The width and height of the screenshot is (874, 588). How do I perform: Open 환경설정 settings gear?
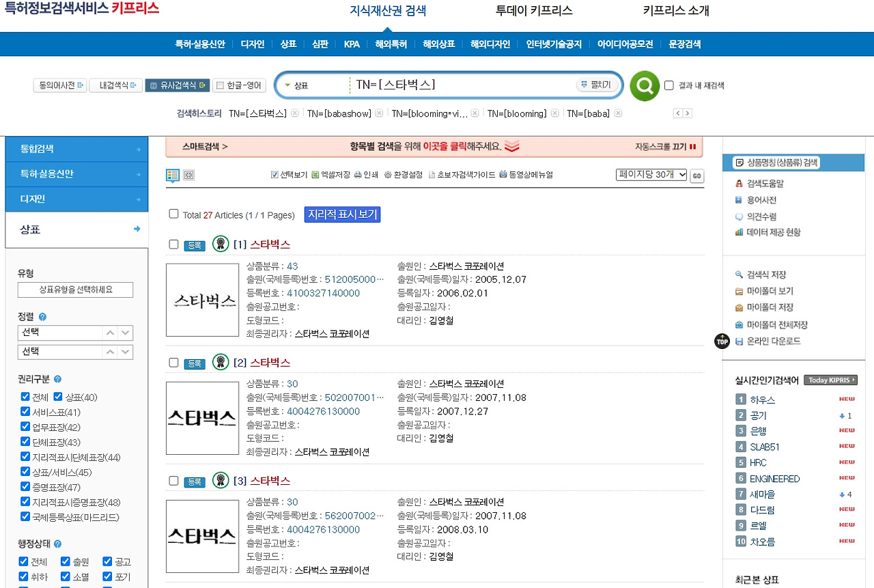click(403, 175)
